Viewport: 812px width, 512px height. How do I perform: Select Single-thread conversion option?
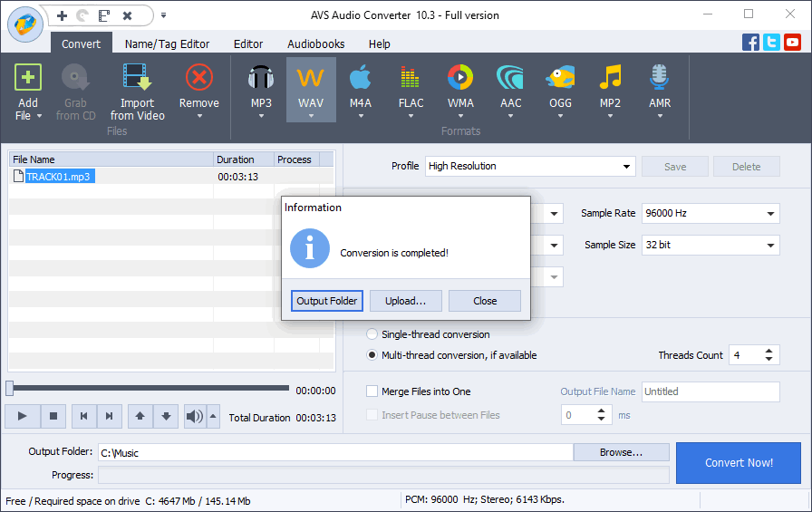(372, 334)
